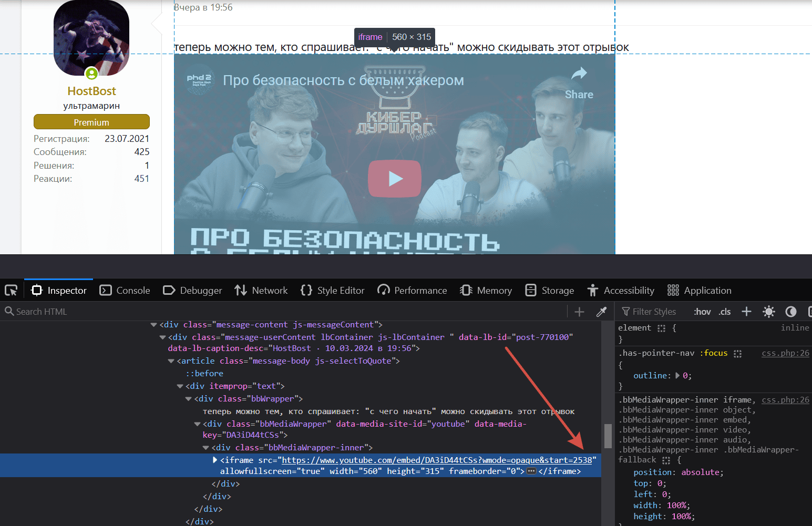812x526 pixels.
Task: Click the post timestamp Вчера в 19:56
Action: pos(203,7)
